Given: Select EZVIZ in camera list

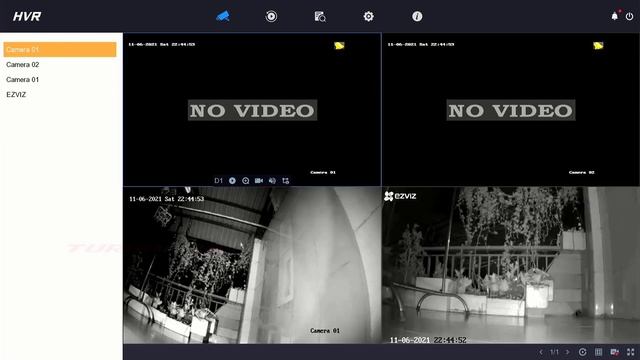Looking at the screenshot, I should [16, 94].
